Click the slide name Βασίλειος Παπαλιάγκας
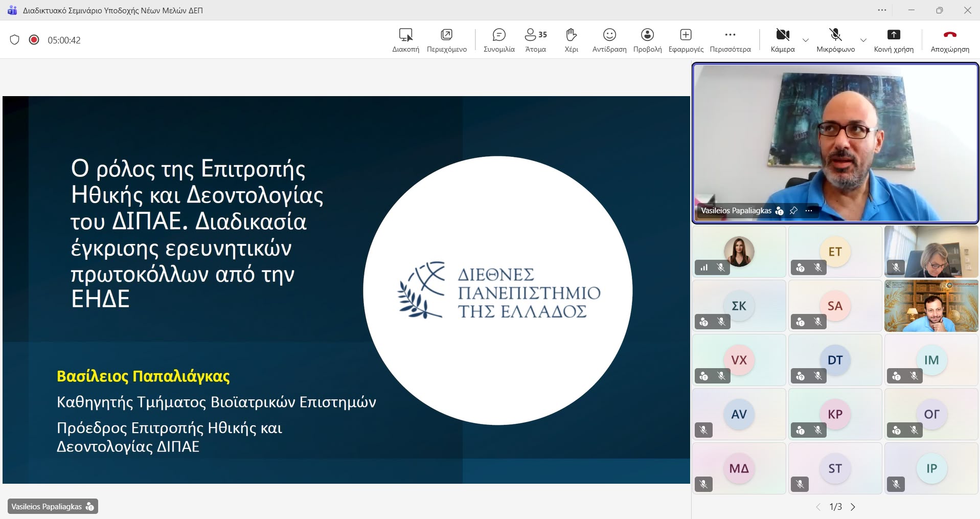The width and height of the screenshot is (980, 519). pos(143,376)
